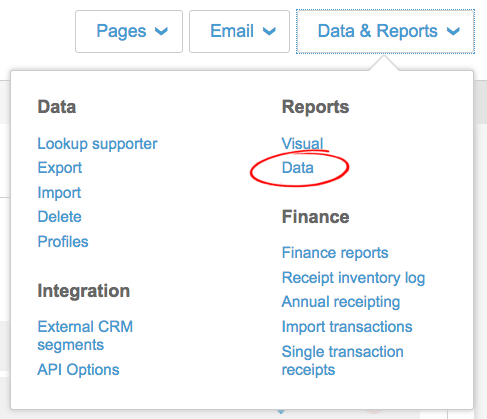Select Export under Data

[x=60, y=168]
